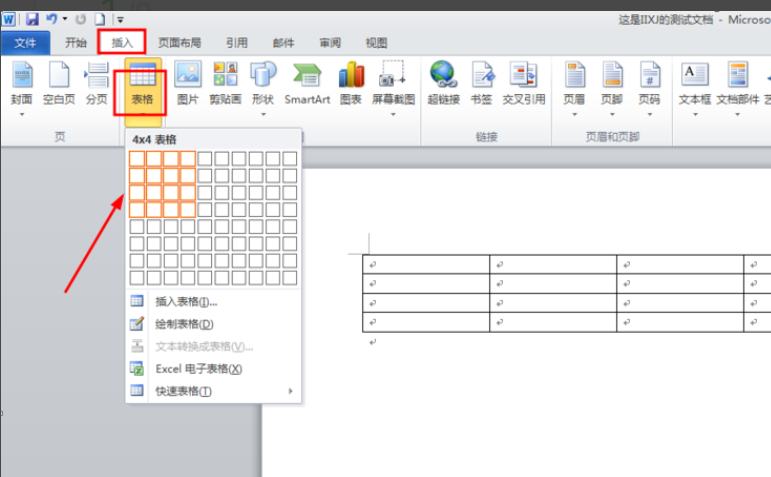This screenshot has height=477, width=771.
Task: Choose Quick Tables (快速表格) menu item
Action: click(x=213, y=391)
